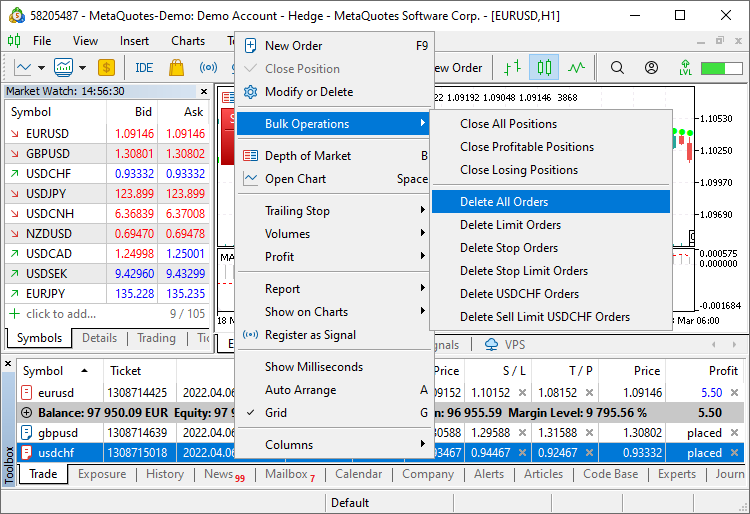The image size is (750, 514).
Task: Click the usdchf order row icon
Action: pos(27,452)
